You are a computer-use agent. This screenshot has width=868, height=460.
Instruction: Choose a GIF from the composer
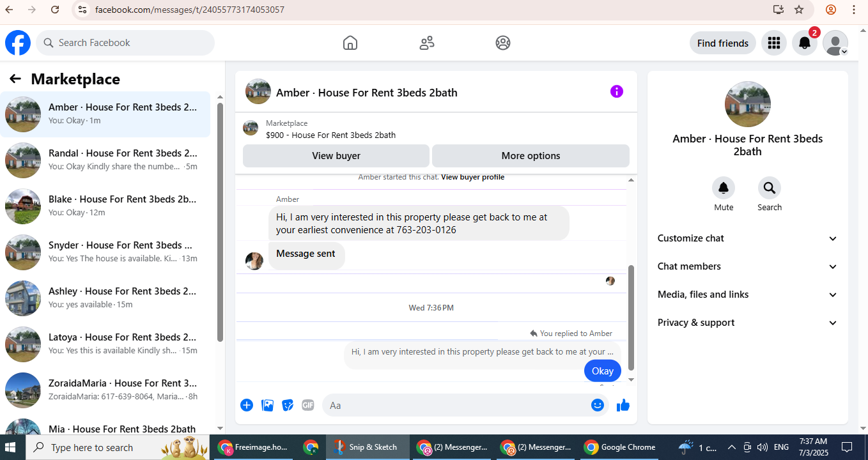coord(308,405)
